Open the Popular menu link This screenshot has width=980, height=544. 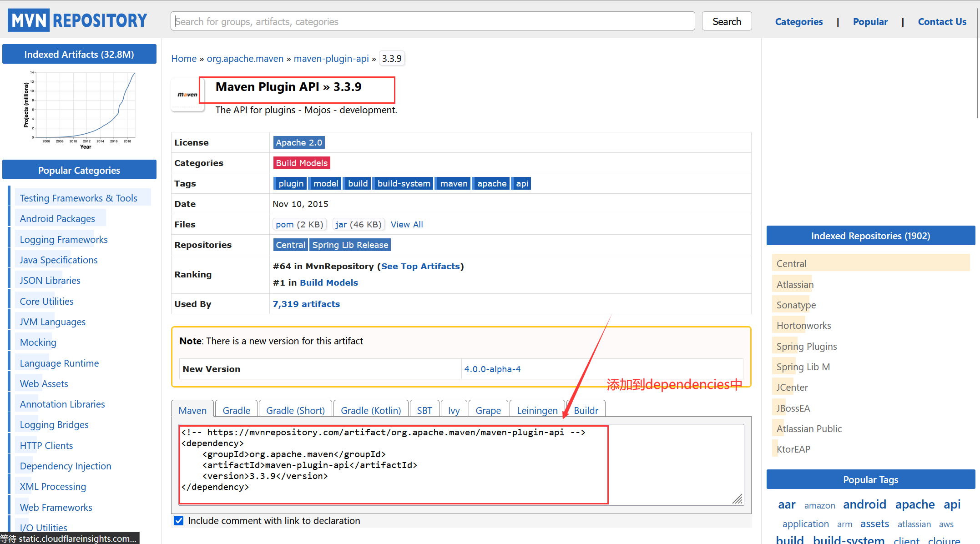870,22
